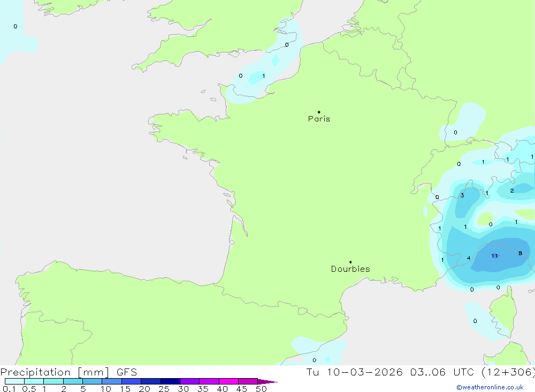Click the above-50 legend arrow tip
Viewport: 535px width, 392px height.
(267, 381)
